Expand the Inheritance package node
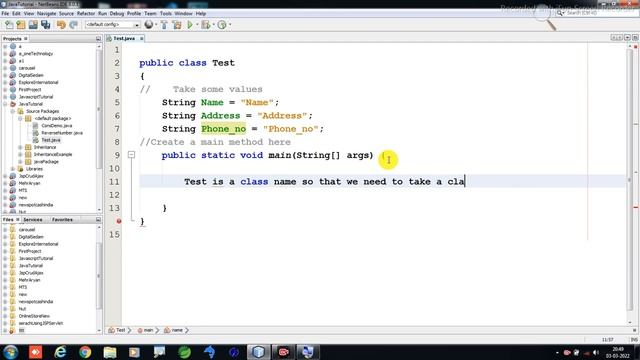 coord(20,147)
